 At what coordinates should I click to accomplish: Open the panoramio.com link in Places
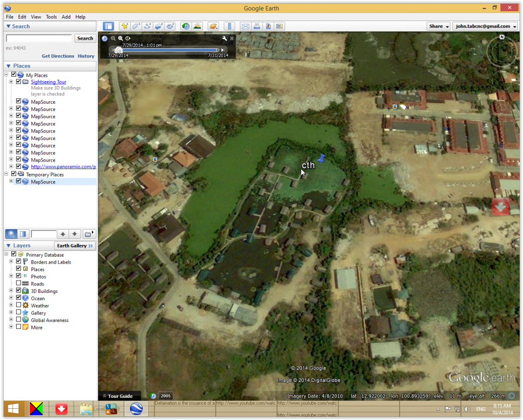click(63, 166)
